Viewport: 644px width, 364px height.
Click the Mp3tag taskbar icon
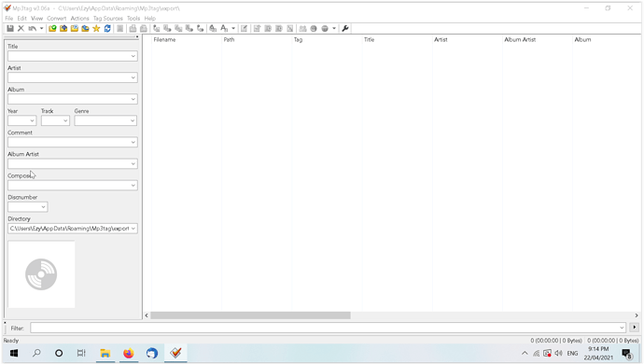pos(175,353)
